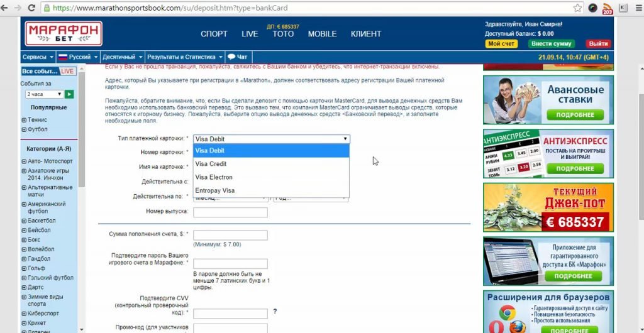Bookmark page with star icon
Viewport: 644px width, 333px height.
point(577,8)
